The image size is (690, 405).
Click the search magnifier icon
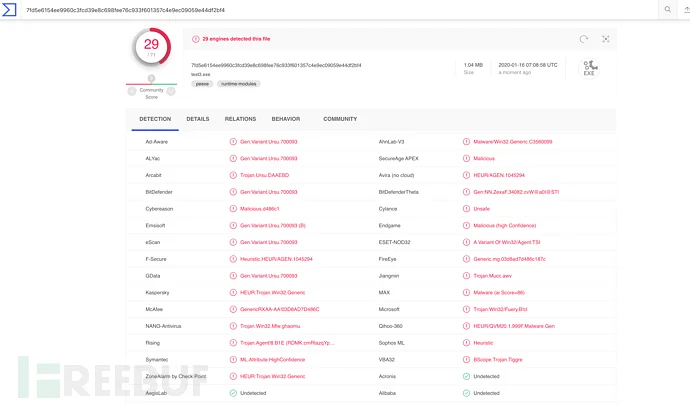tap(668, 9)
